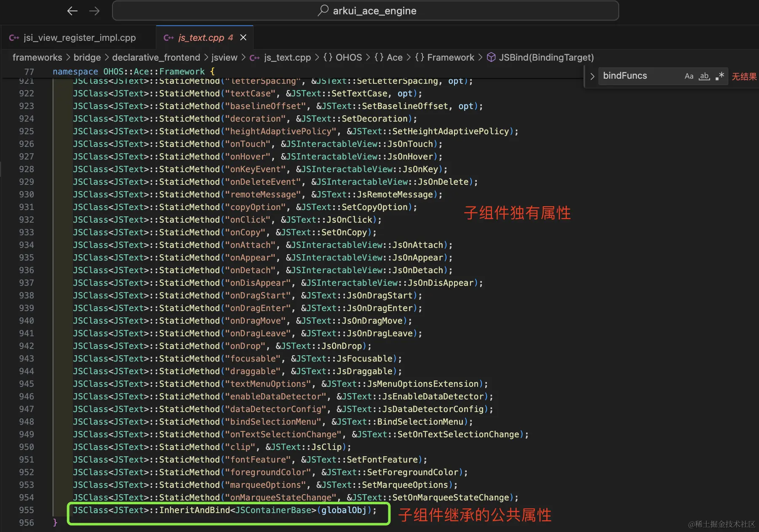Screen dimensions: 759x532
Task: Click JsOnDragEnter on line 939
Action: tap(379, 308)
